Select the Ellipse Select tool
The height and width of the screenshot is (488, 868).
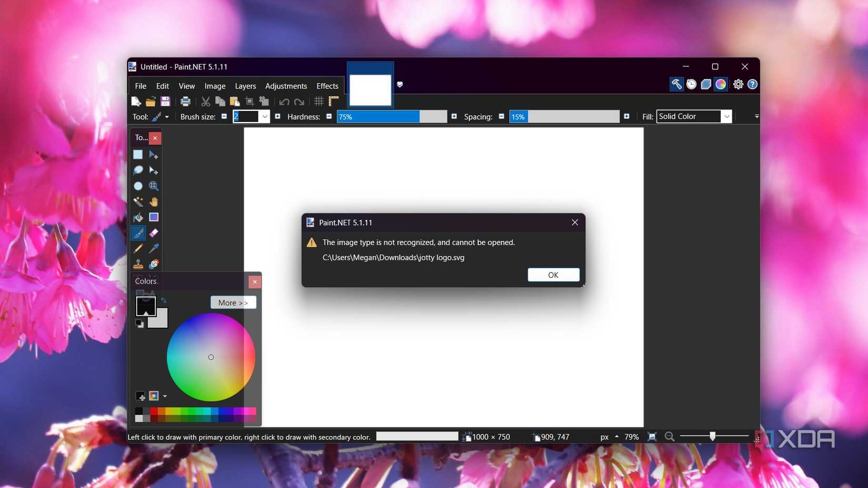[x=138, y=186]
